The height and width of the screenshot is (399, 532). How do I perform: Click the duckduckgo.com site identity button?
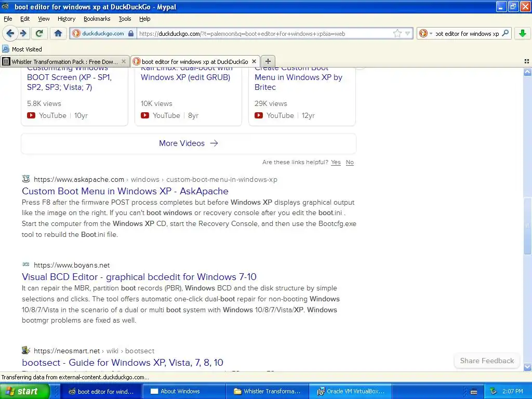103,33
